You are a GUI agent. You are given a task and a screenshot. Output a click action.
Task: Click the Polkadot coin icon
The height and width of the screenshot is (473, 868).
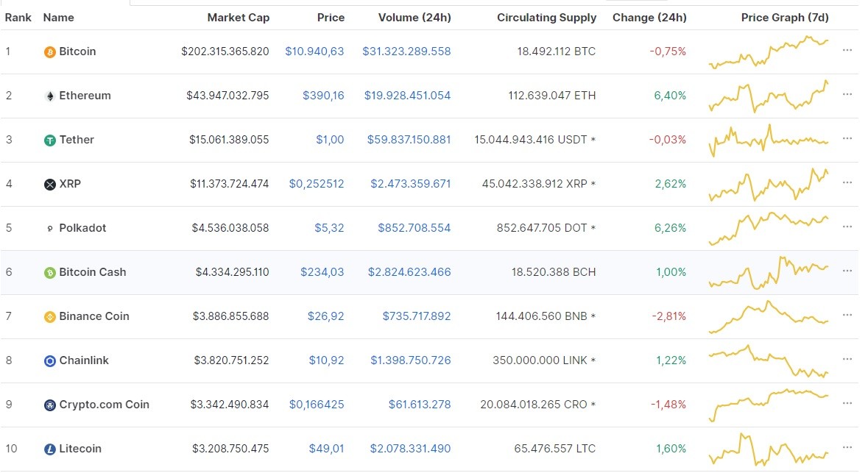pyautogui.click(x=49, y=228)
